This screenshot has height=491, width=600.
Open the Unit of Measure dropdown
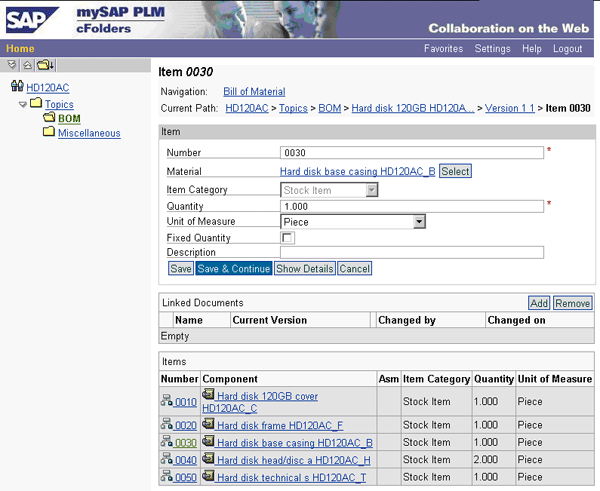click(419, 221)
